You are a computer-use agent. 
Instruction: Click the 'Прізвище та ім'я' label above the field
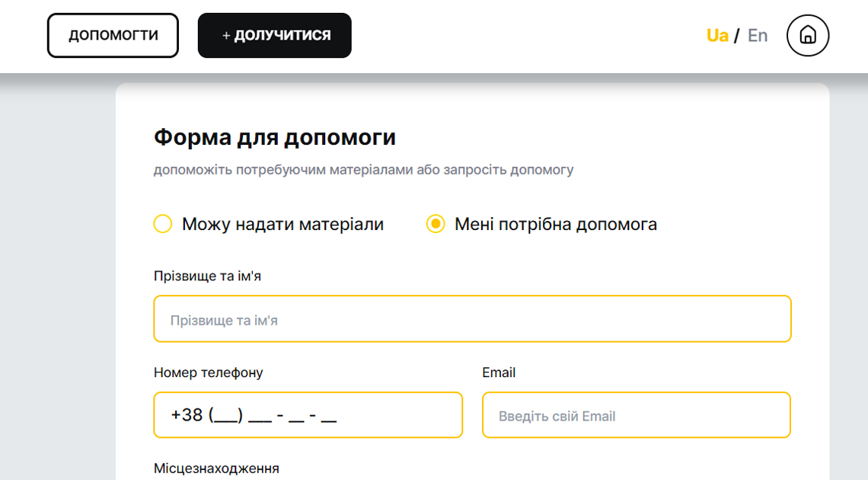point(207,276)
